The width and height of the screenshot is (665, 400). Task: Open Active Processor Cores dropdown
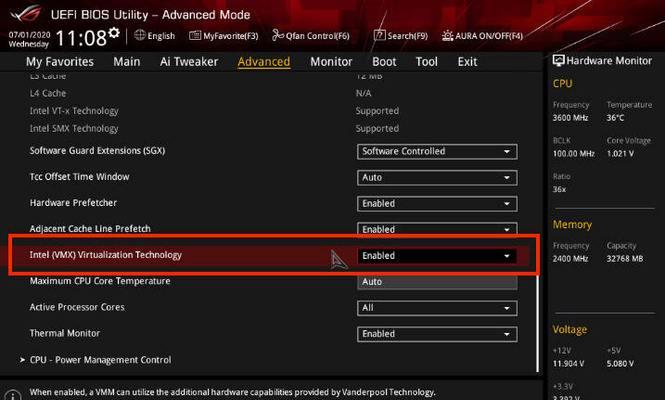click(x=437, y=308)
